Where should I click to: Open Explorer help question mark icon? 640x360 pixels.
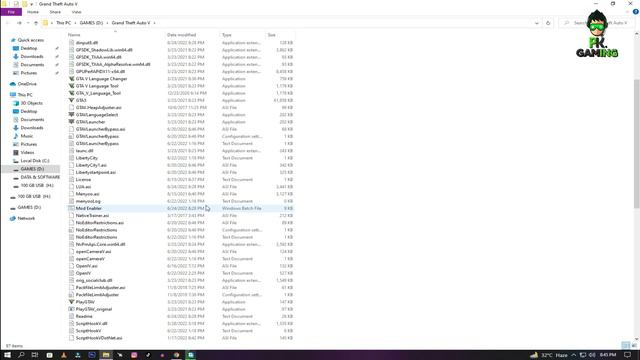636,12
